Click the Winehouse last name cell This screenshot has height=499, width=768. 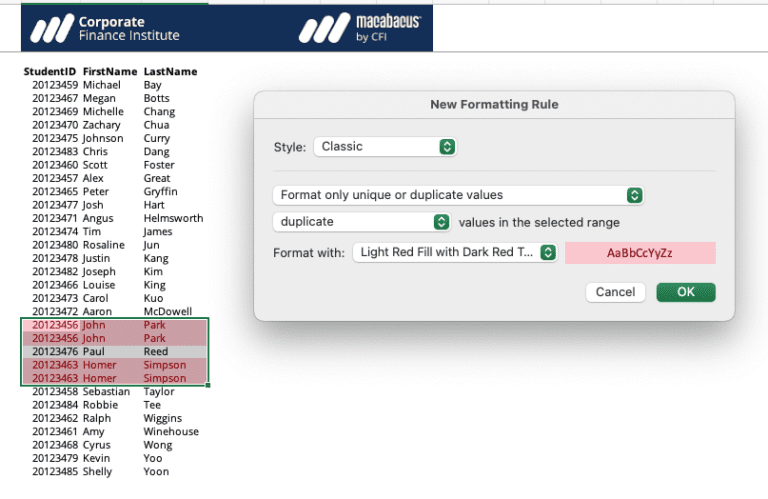pos(171,432)
